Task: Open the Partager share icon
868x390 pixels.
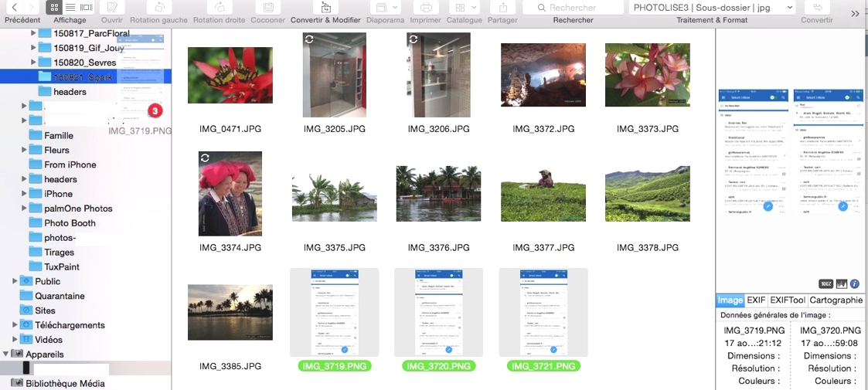Action: coord(502,7)
